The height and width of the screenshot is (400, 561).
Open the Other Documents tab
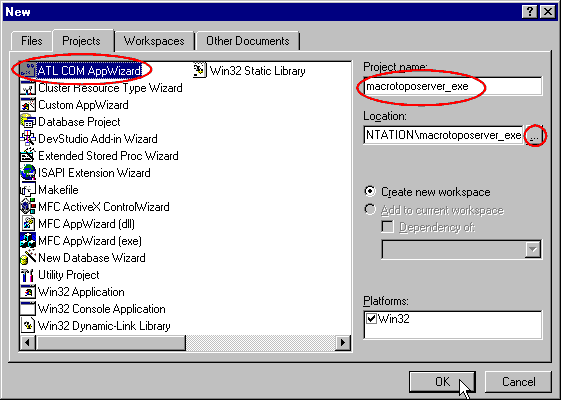coord(248,41)
